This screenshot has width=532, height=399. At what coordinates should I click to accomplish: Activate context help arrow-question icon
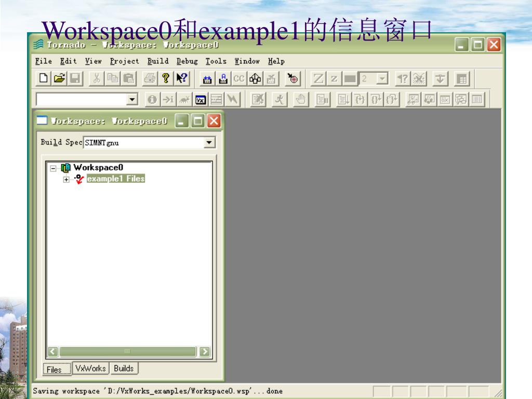tap(181, 79)
